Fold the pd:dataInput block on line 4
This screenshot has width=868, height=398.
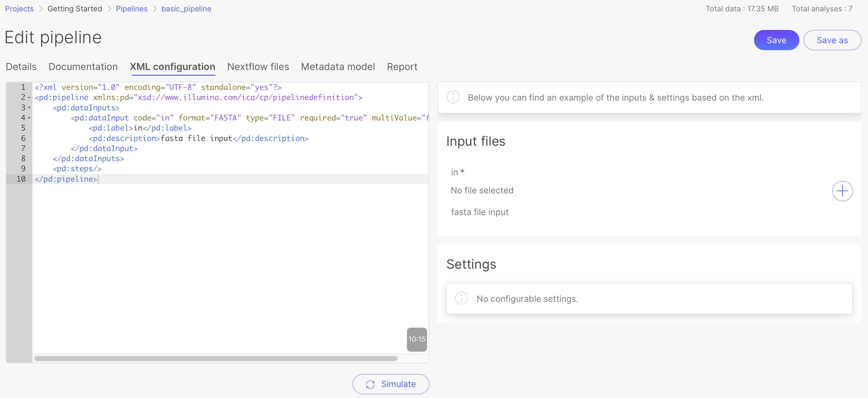pos(29,118)
